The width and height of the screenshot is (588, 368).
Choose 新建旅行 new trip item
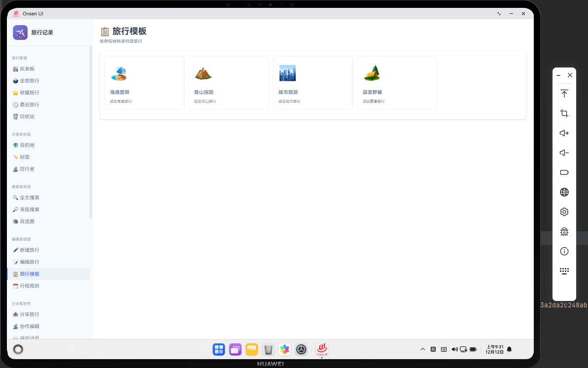[48, 250]
